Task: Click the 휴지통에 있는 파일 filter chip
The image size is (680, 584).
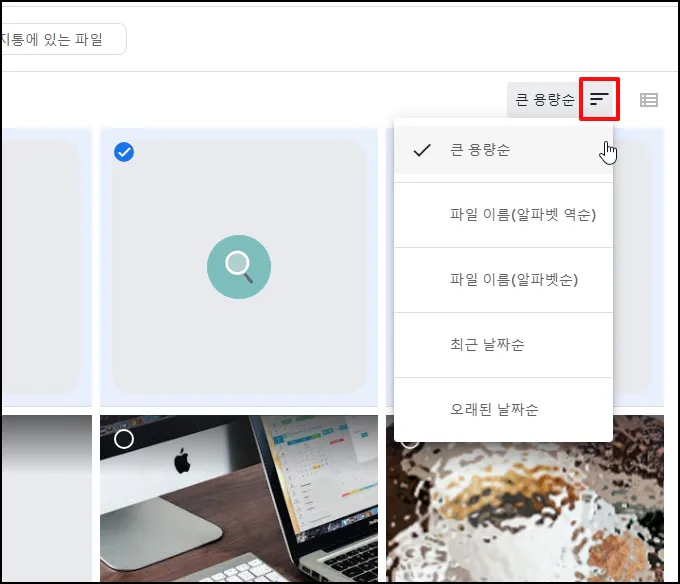Action: pos(63,39)
